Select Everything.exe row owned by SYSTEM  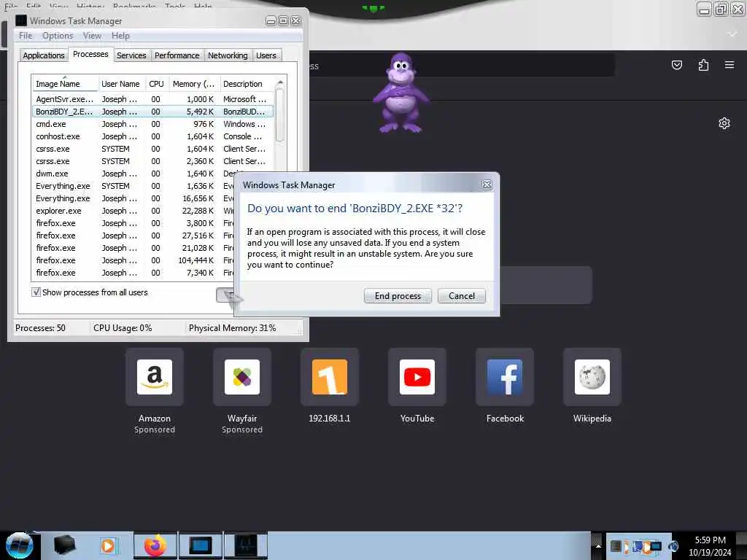point(133,186)
